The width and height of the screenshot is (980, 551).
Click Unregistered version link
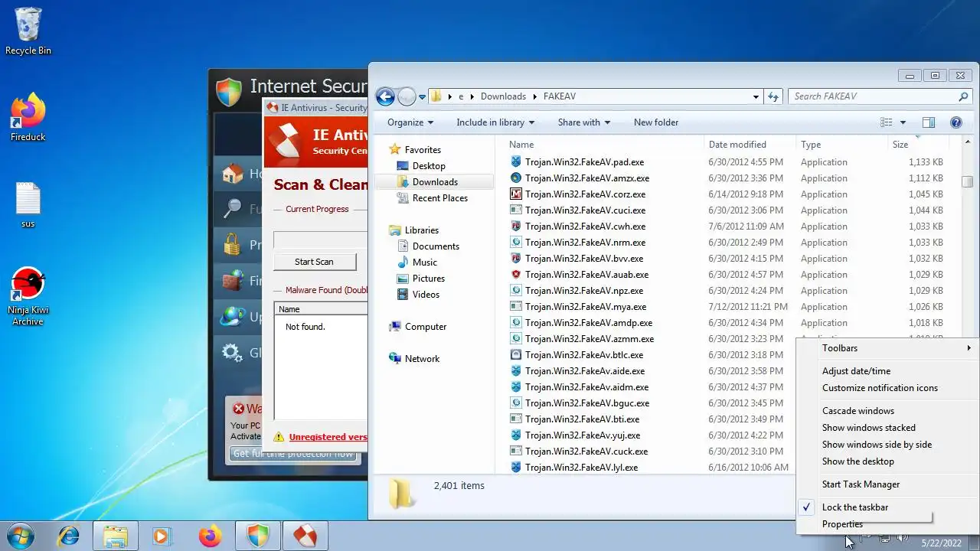328,437
